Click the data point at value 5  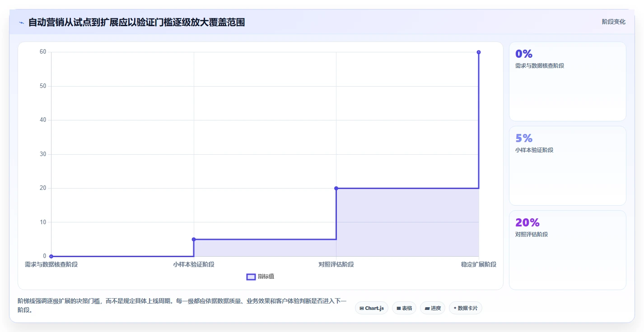pos(194,239)
